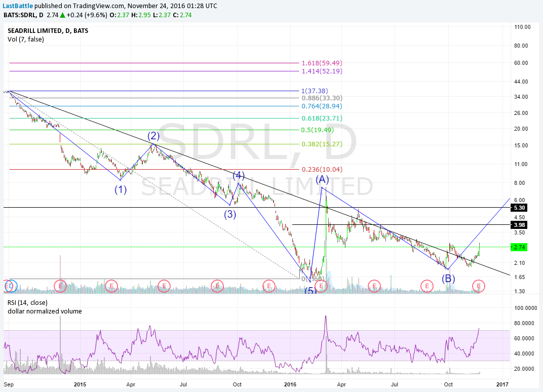Click the 110.00 price axis value
543x392 pixels.
click(522, 27)
